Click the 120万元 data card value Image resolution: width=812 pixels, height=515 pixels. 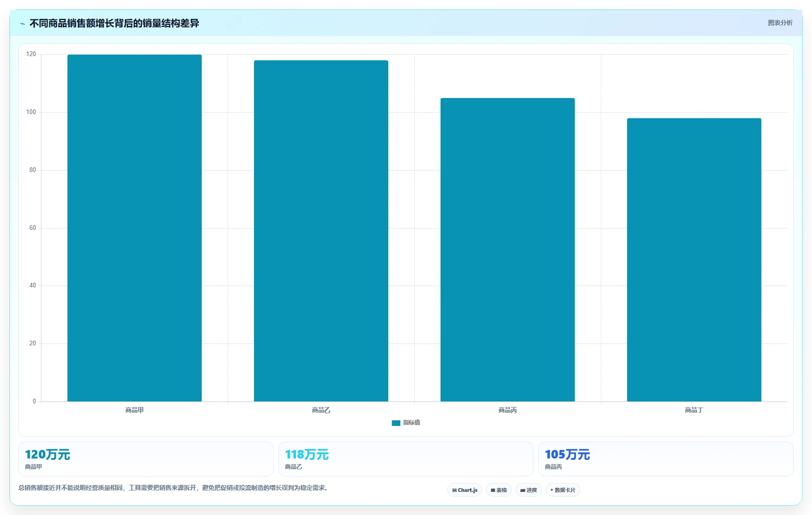click(x=48, y=455)
